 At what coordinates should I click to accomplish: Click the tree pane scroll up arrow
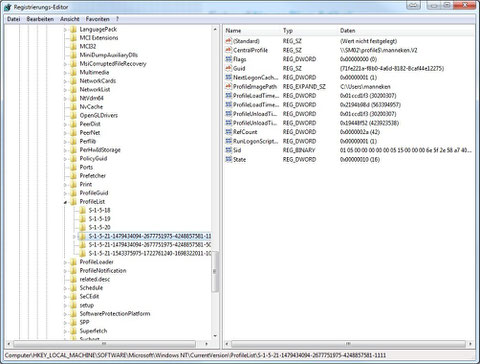tap(215, 29)
